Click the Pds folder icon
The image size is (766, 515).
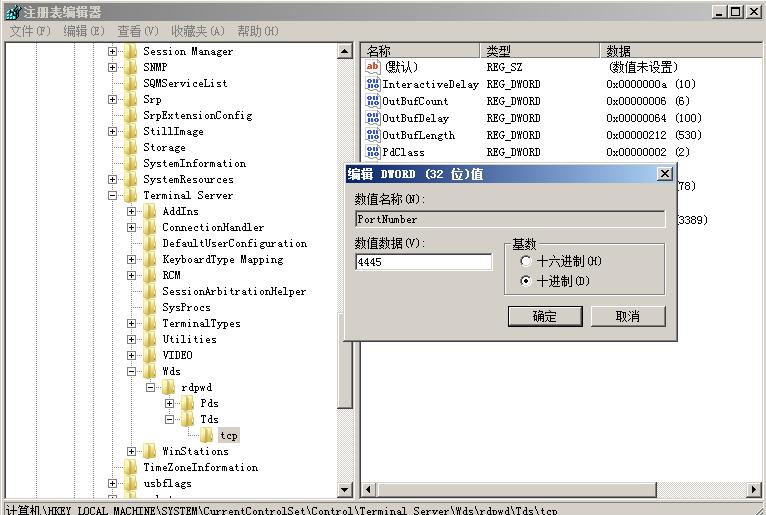[x=188, y=404]
